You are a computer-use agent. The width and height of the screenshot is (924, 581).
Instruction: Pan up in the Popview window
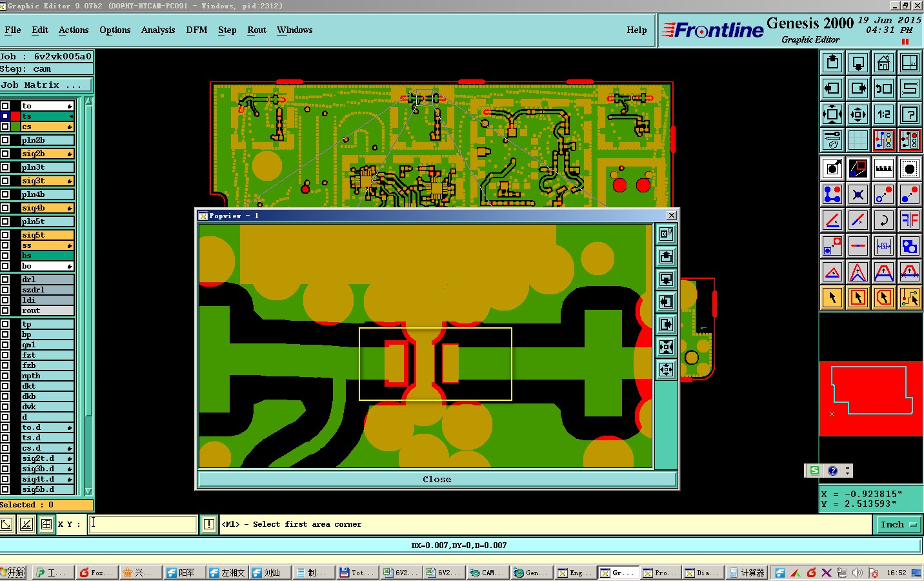click(666, 256)
